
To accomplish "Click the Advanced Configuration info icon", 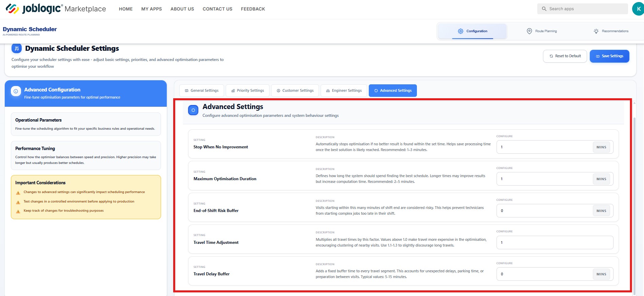I will [x=16, y=91].
